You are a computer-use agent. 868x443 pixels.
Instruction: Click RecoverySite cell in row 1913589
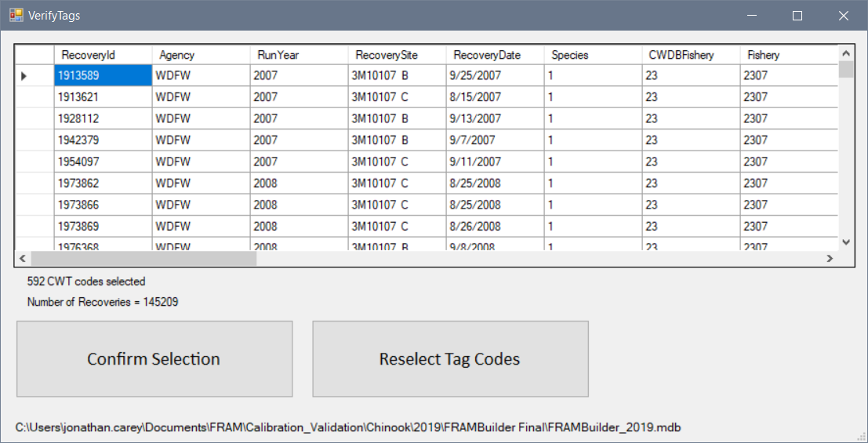pos(397,76)
